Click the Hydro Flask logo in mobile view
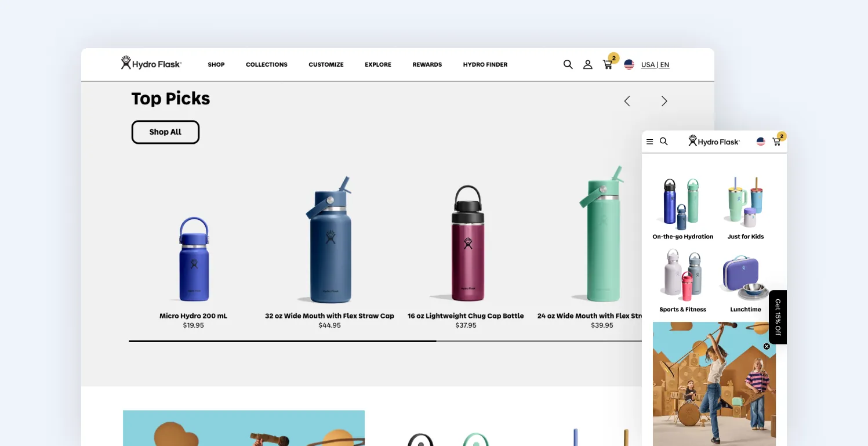 pyautogui.click(x=714, y=141)
